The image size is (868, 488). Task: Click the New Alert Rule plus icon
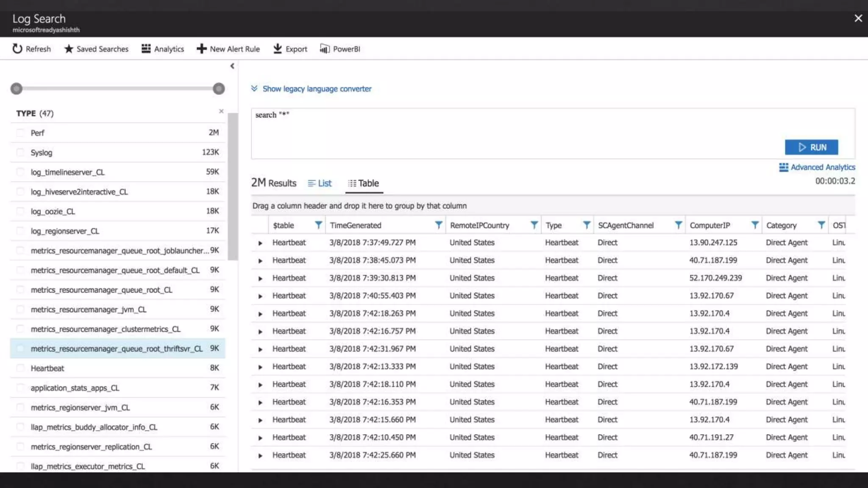[201, 49]
